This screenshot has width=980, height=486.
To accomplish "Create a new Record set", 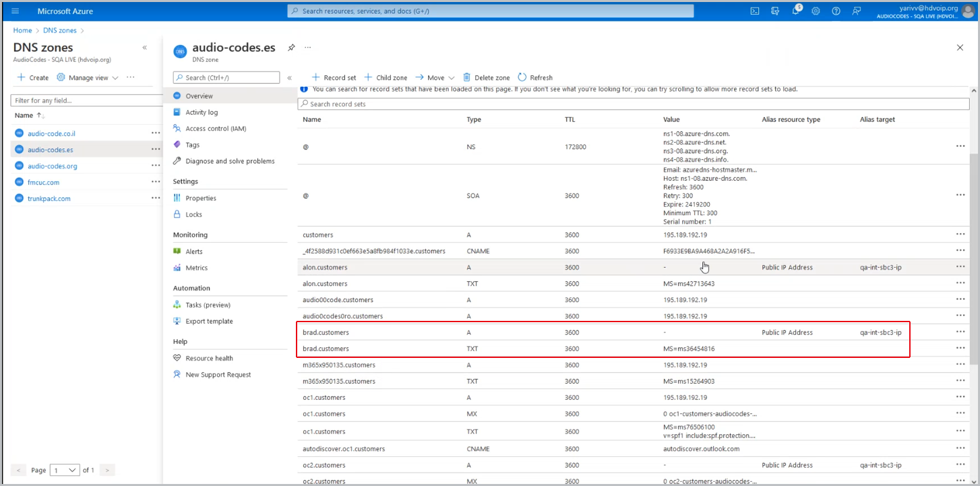I will pyautogui.click(x=333, y=77).
